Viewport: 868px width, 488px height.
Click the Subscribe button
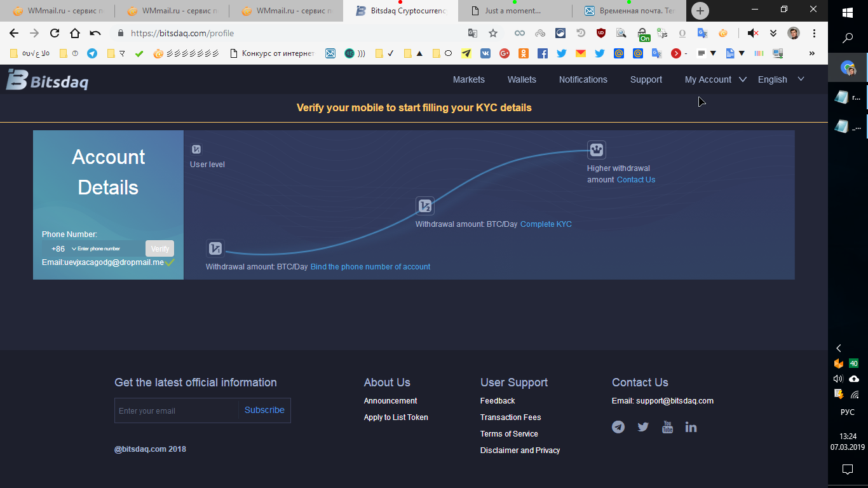(x=264, y=410)
